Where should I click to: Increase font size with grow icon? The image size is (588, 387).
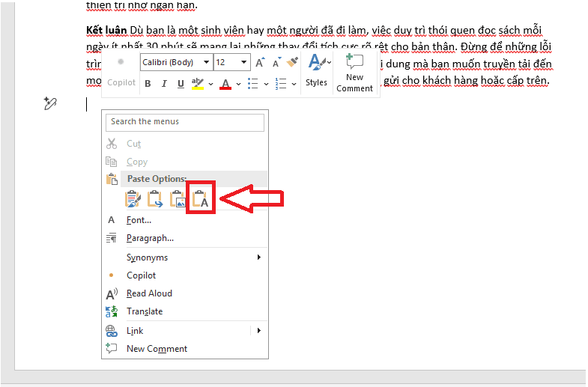point(260,63)
